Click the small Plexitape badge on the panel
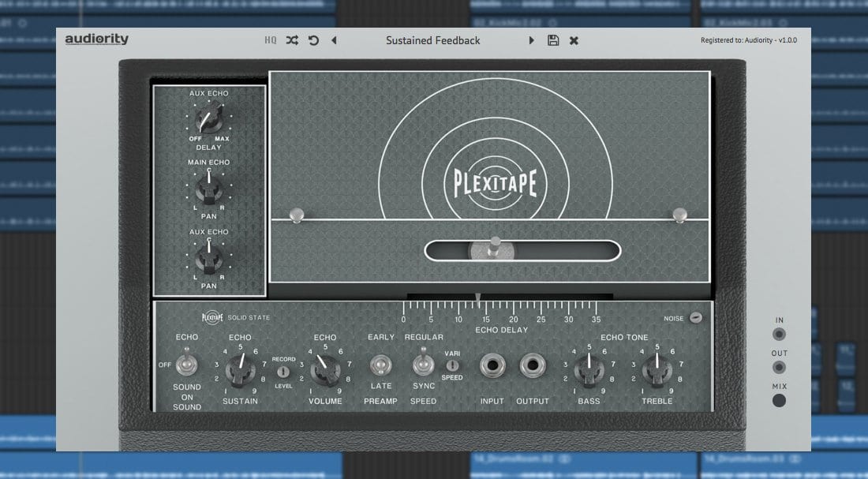This screenshot has width=868, height=479. click(212, 317)
